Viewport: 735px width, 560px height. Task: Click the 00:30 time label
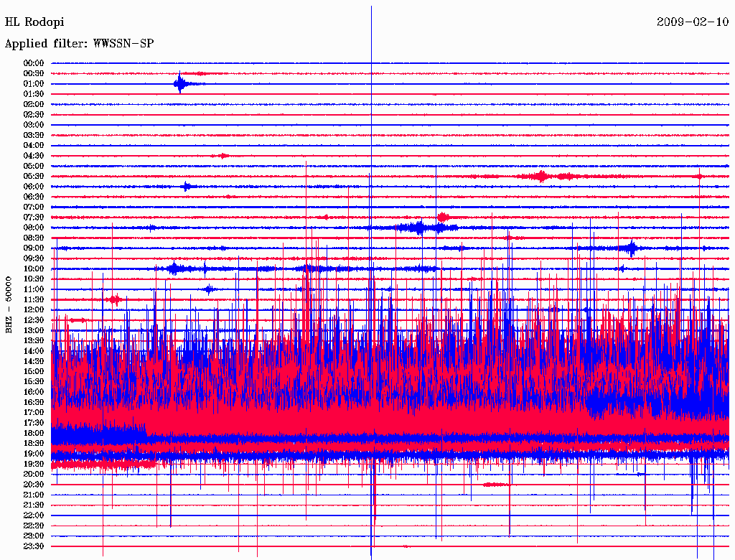(x=34, y=73)
